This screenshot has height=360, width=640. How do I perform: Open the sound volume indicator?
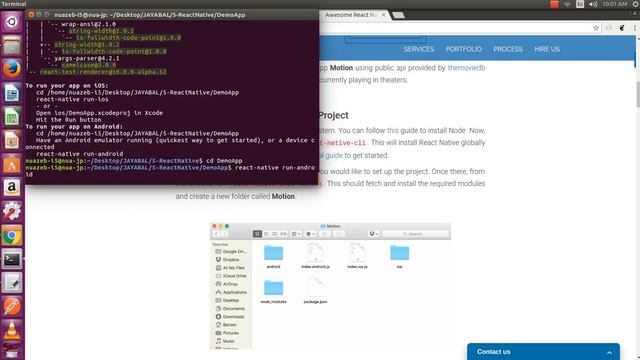coord(593,4)
